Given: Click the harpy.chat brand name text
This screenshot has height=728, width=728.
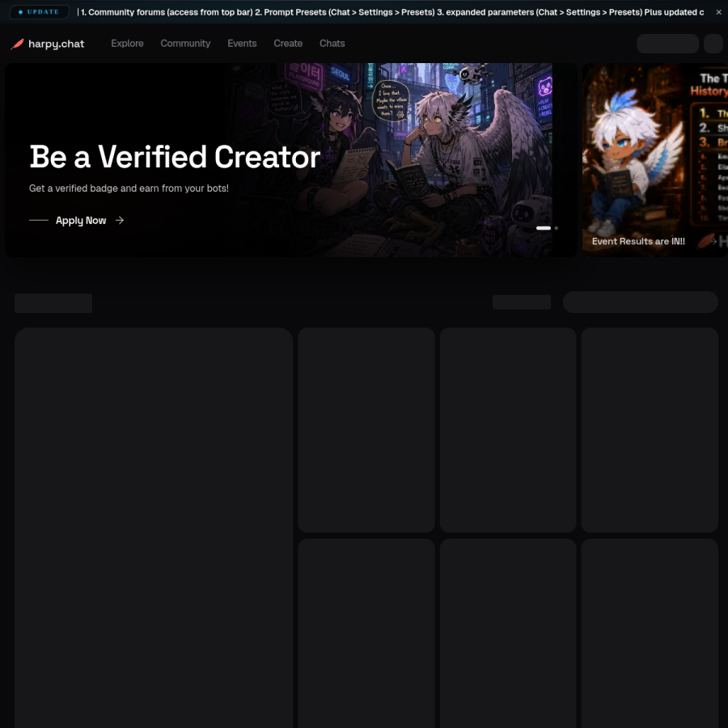Looking at the screenshot, I should [x=56, y=44].
